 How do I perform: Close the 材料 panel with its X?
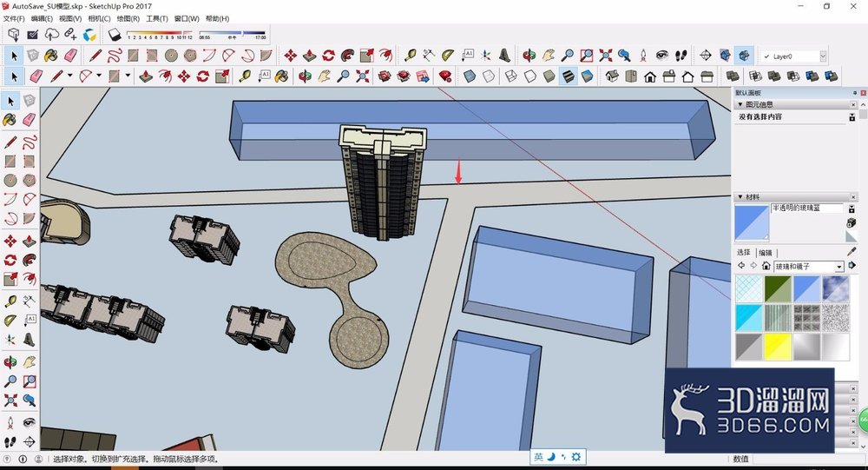click(853, 196)
